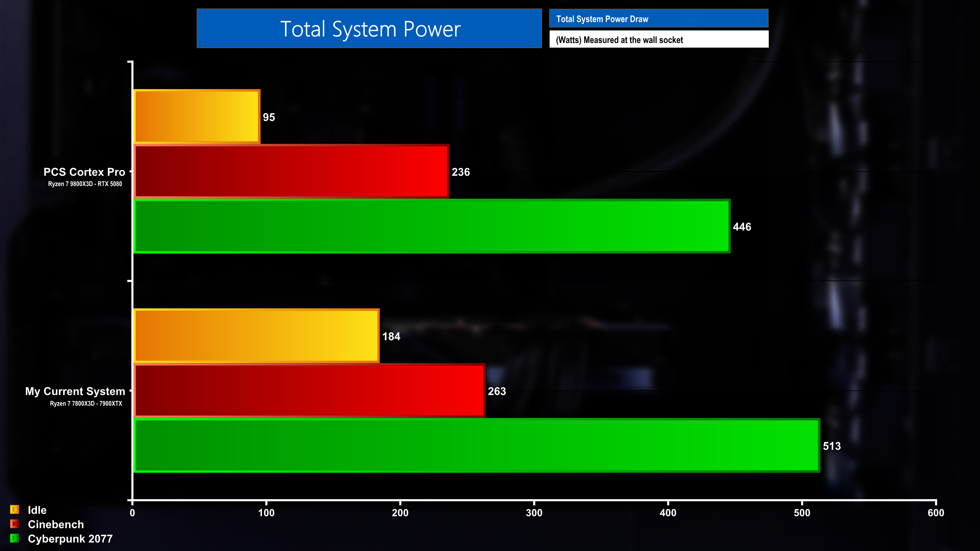The height and width of the screenshot is (551, 980).
Task: Select the Cinebench legend label
Action: coord(56,524)
